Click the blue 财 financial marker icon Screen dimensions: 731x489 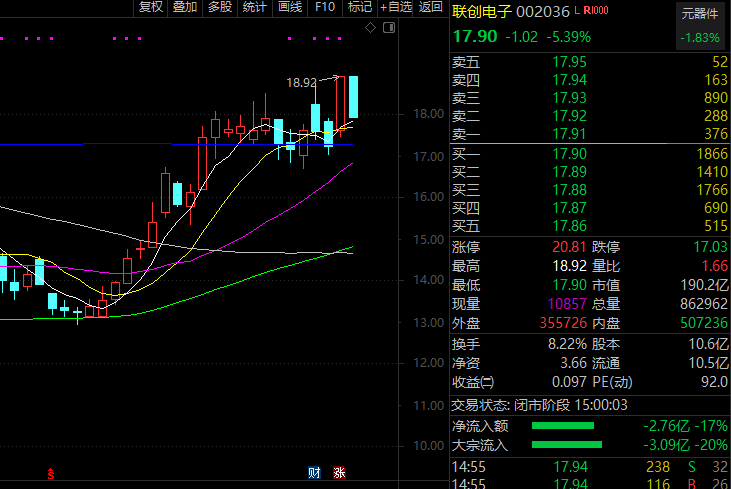pos(313,472)
